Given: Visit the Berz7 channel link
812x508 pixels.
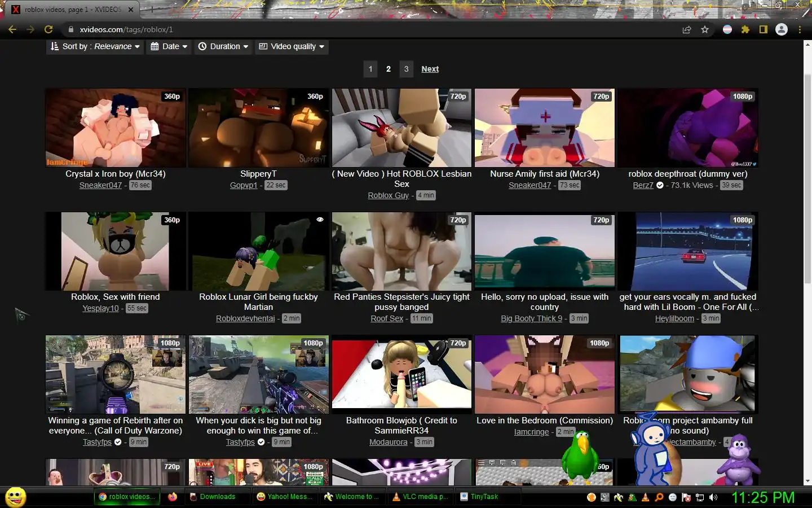Looking at the screenshot, I should 643,185.
